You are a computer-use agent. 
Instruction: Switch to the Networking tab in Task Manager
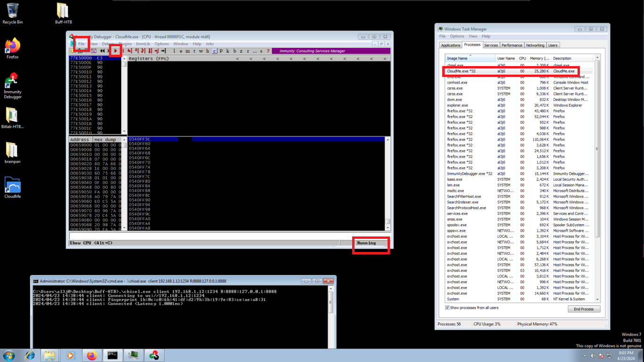(x=535, y=45)
